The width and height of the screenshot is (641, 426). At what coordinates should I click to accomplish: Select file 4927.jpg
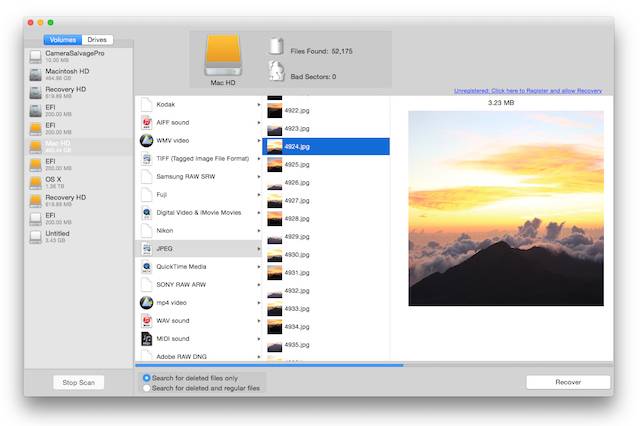click(x=326, y=200)
